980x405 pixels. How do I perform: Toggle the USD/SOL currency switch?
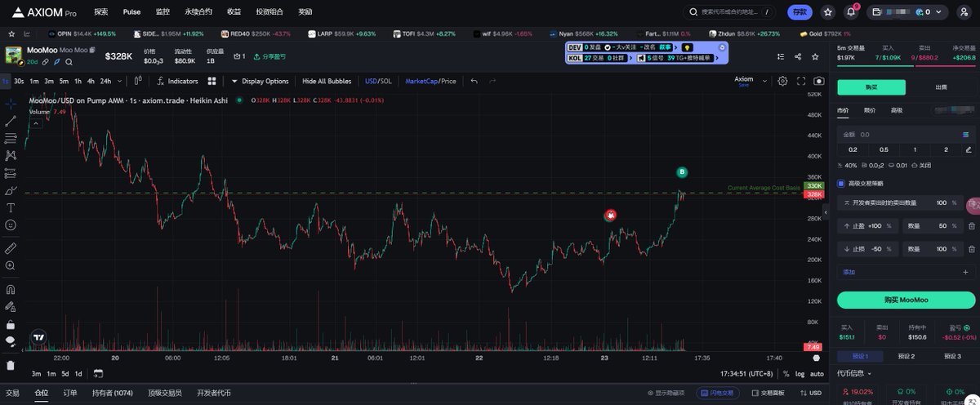click(378, 81)
